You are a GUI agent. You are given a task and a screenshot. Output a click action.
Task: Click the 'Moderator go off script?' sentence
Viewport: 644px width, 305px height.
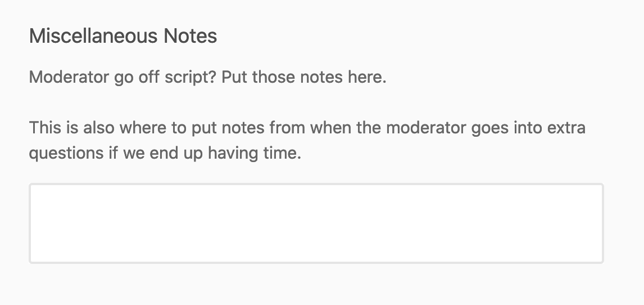123,77
